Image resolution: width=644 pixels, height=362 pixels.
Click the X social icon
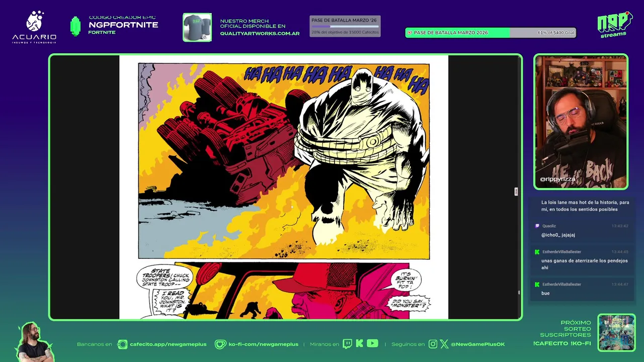tap(444, 344)
